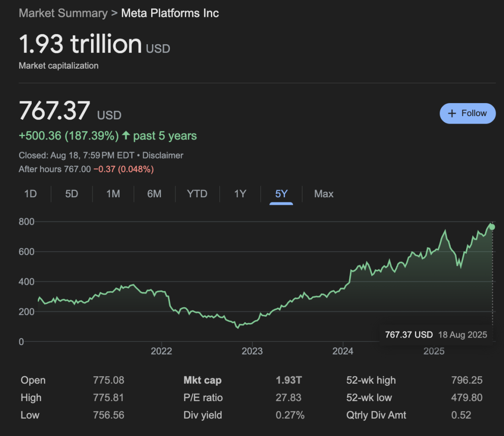
Task: Show the Max time range
Action: 324,194
